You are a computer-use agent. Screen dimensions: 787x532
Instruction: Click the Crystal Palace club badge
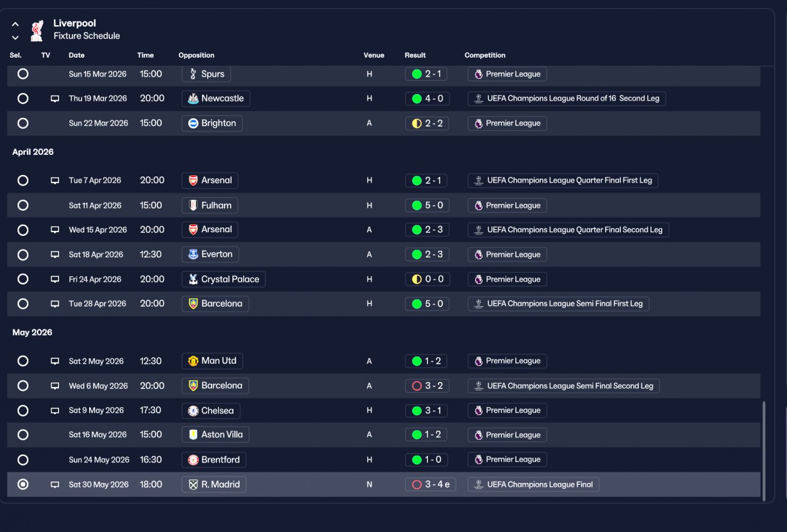point(193,280)
